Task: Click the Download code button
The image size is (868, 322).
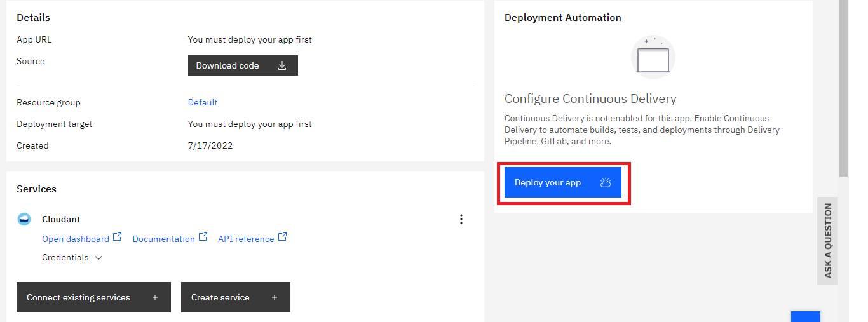Action: click(243, 65)
